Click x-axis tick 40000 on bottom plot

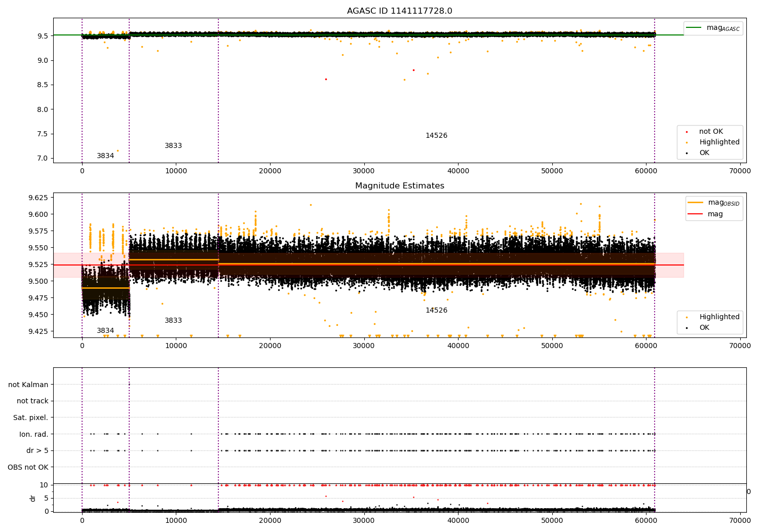[458, 520]
